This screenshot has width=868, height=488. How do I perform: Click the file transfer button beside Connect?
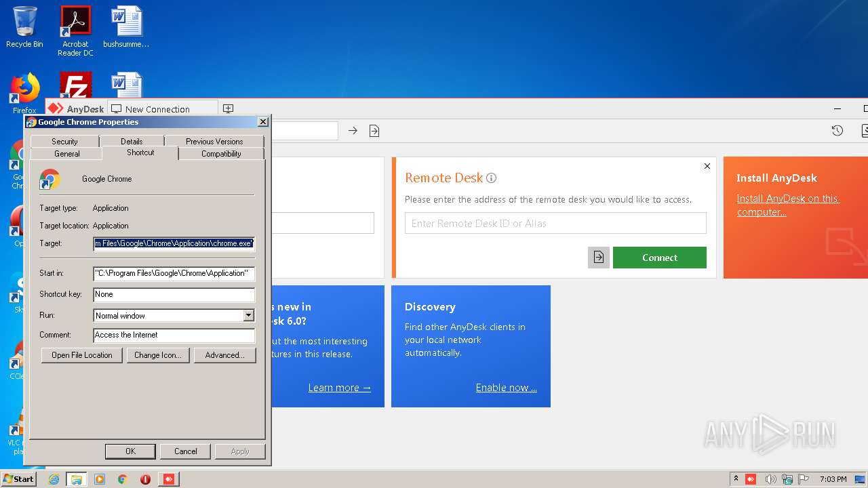pyautogui.click(x=599, y=258)
